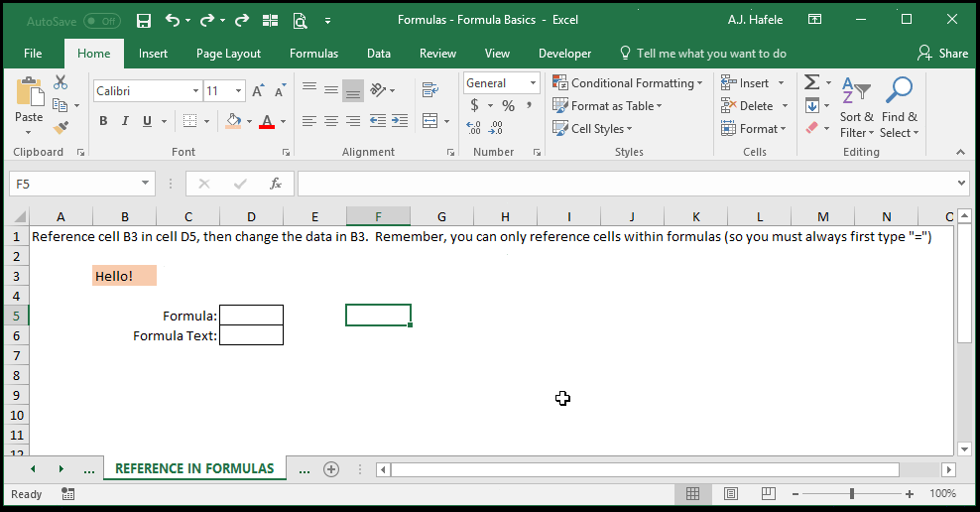Switch to Page Layout view in status bar

[x=731, y=494]
